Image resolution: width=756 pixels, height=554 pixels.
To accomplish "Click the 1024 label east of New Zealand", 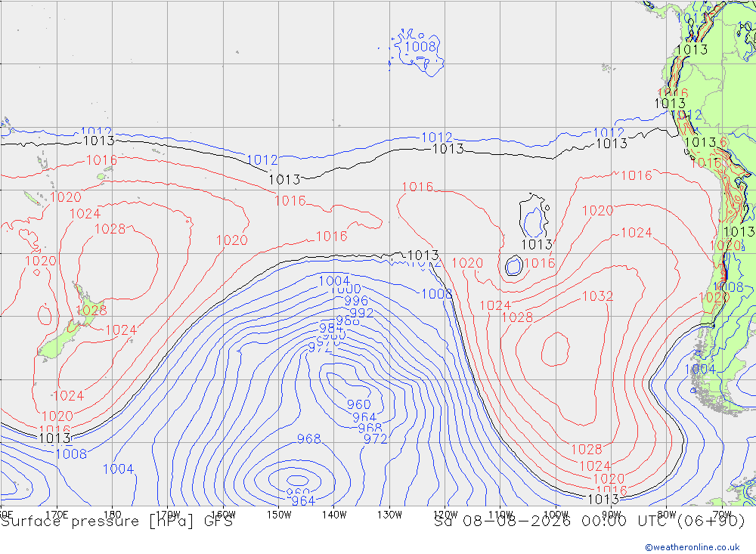I will [x=121, y=330].
